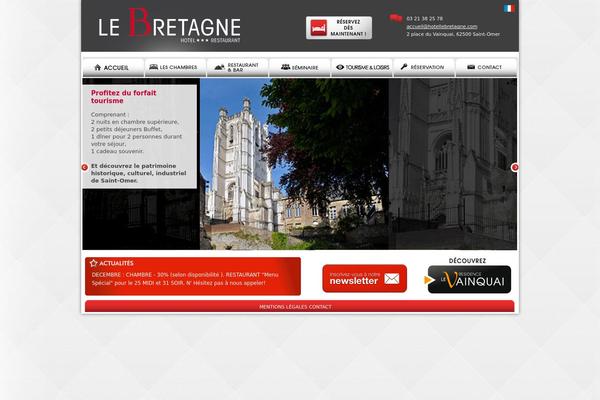Open the Les Chambres menu item

coord(175,68)
